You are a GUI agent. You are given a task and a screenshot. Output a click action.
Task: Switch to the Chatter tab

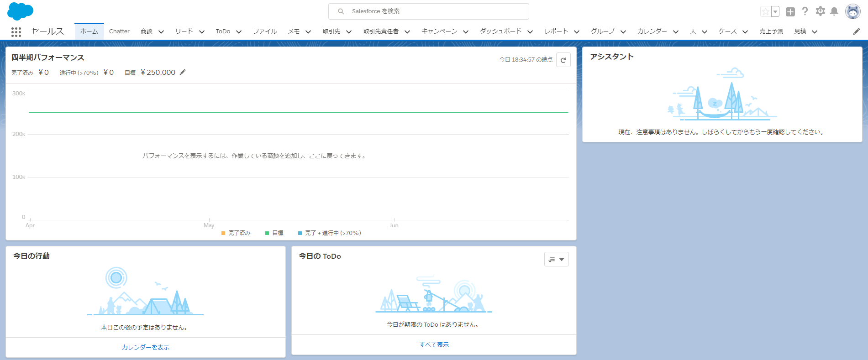(119, 31)
